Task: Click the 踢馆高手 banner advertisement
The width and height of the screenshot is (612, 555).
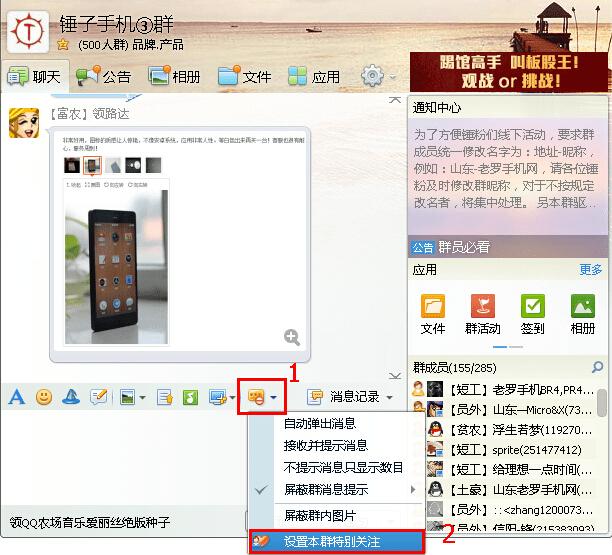Action: pos(509,72)
